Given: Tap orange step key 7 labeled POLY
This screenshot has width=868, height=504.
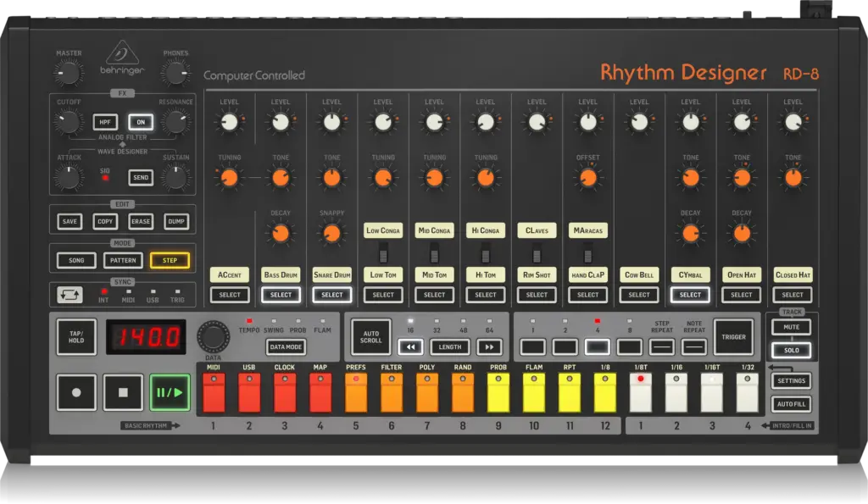Looking at the screenshot, I should coord(427,393).
